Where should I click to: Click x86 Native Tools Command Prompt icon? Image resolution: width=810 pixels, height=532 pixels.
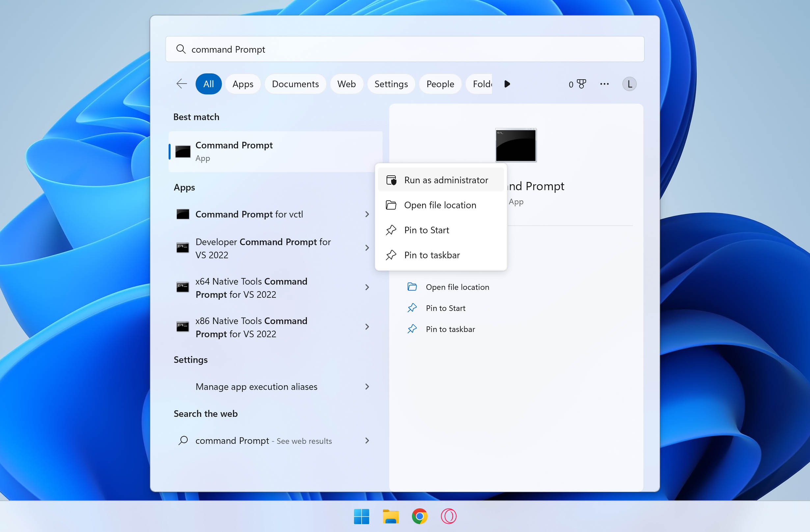click(x=182, y=326)
